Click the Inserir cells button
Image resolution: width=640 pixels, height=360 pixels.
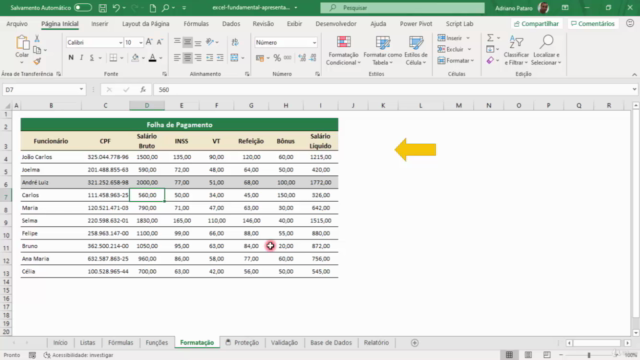point(453,38)
